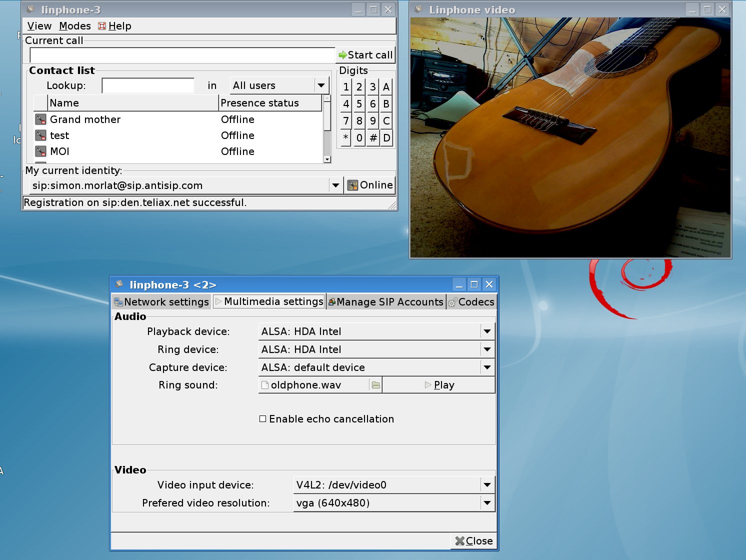The height and width of the screenshot is (560, 746).
Task: Click the guitar video preview image
Action: pos(570,137)
